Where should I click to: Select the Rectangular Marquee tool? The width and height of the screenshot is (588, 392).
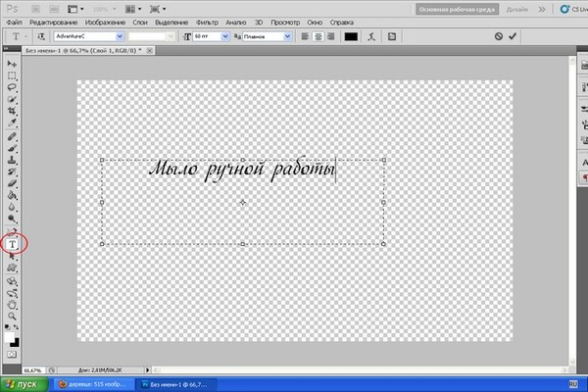(13, 75)
